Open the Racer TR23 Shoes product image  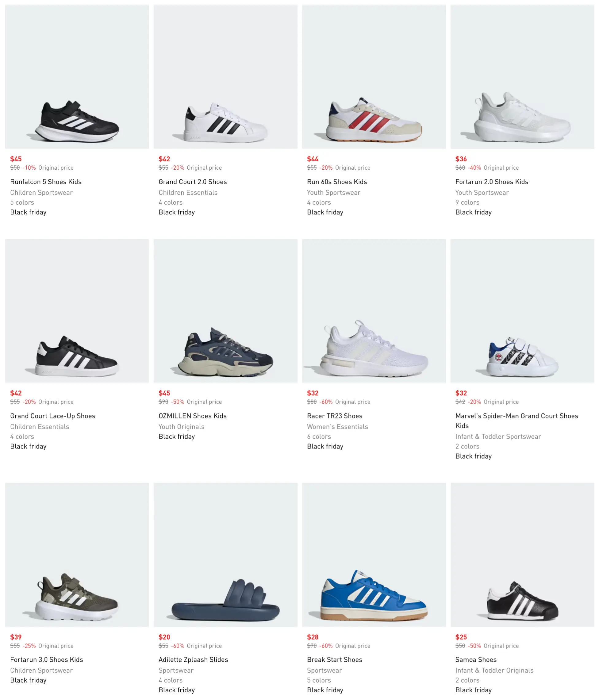374,311
